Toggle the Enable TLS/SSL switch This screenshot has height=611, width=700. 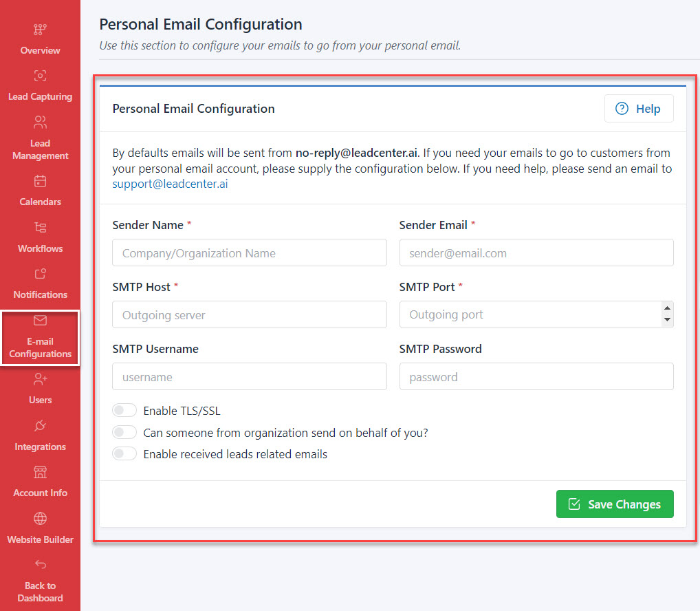click(x=124, y=411)
